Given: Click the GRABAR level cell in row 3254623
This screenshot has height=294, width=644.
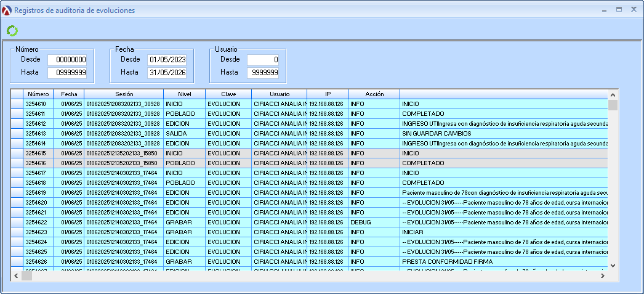Looking at the screenshot, I should point(185,232).
